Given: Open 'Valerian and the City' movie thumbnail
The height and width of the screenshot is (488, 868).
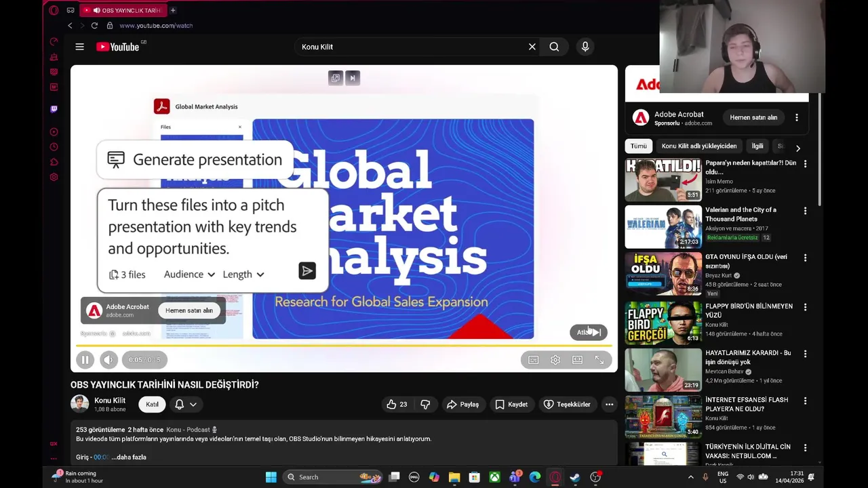Looking at the screenshot, I should pyautogui.click(x=663, y=227).
